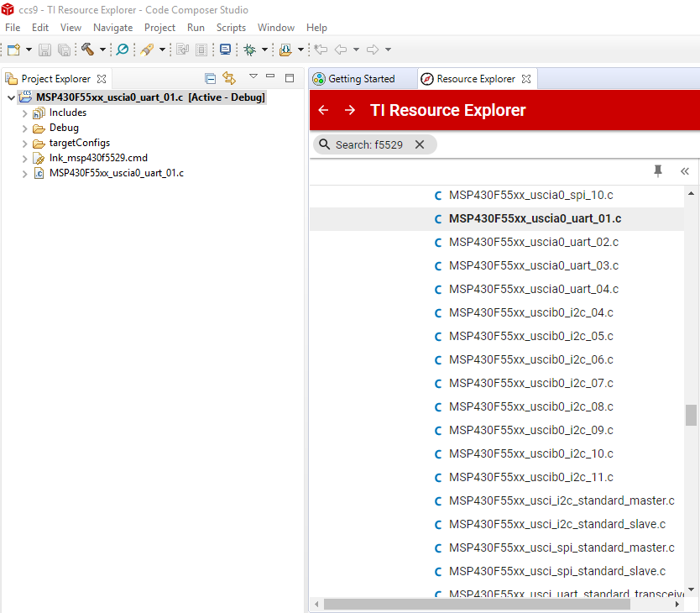
Task: Click the Forward navigation arrow in toolbar
Action: 373,50
